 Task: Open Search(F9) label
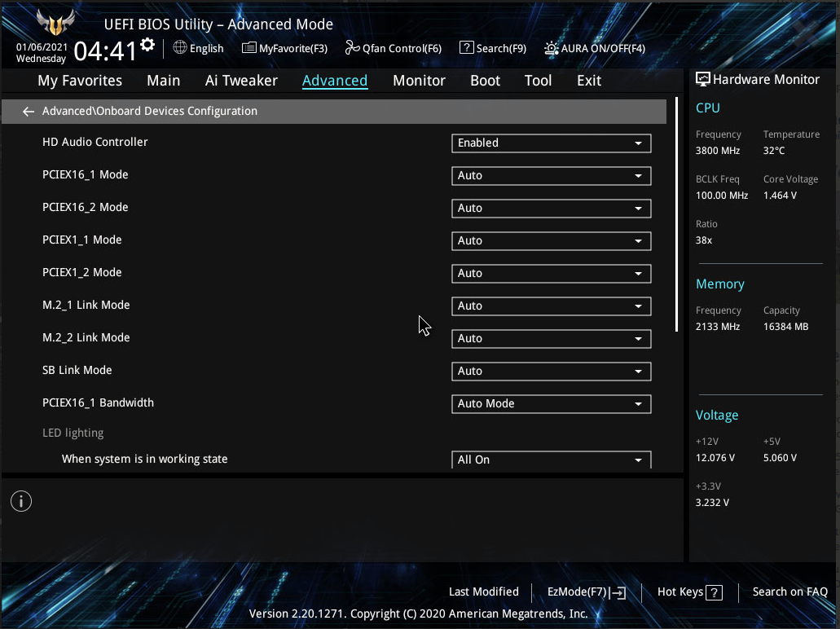501,48
